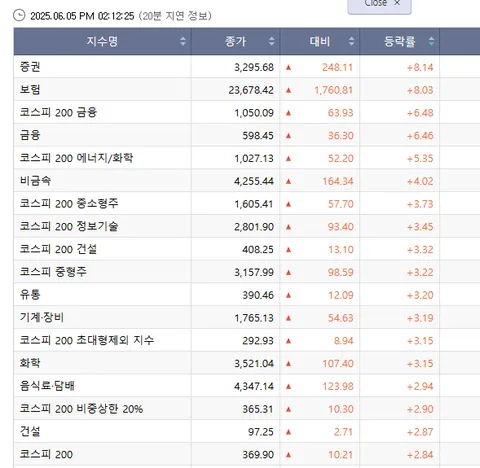Screen dimensions: 480x468
Task: Select the 비금속 index row name
Action: click(35, 181)
